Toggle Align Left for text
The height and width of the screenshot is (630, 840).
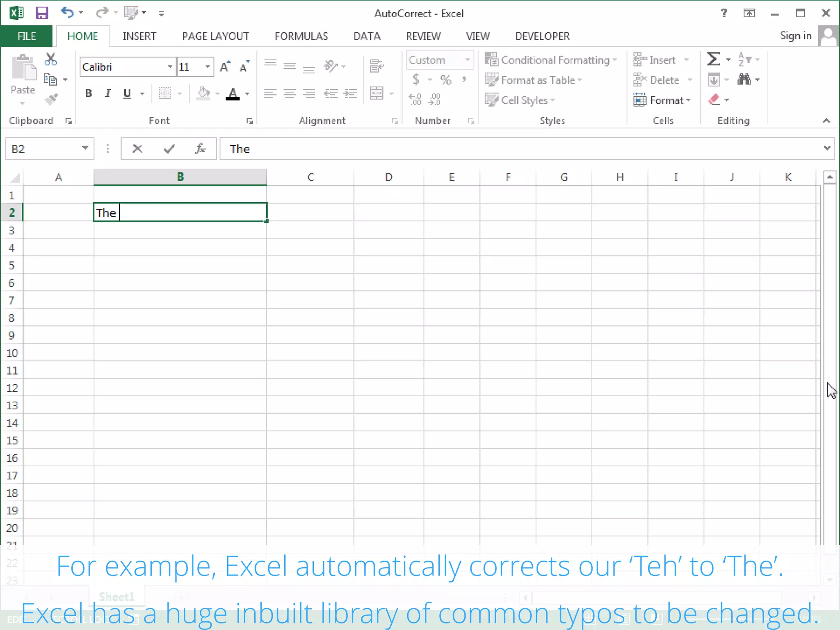(x=270, y=94)
